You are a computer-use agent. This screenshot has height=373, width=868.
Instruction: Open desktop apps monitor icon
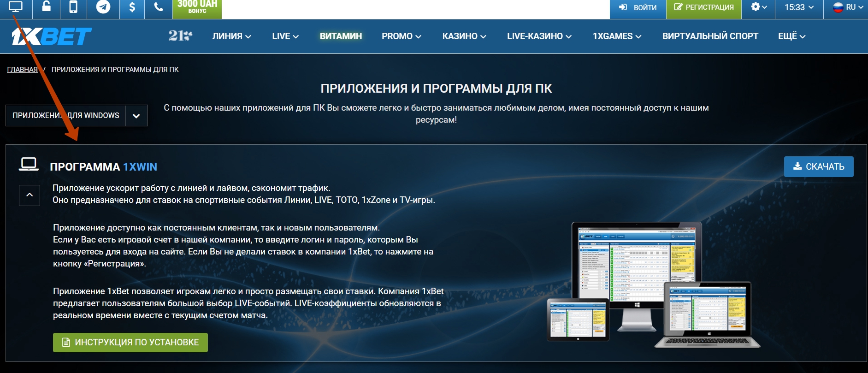(16, 7)
